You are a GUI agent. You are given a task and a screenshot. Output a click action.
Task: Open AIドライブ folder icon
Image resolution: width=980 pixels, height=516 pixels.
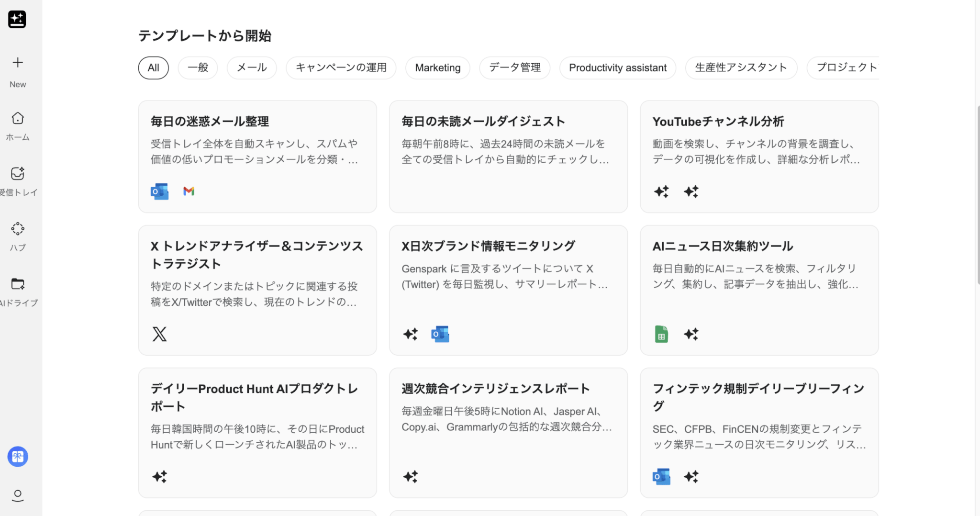click(18, 284)
